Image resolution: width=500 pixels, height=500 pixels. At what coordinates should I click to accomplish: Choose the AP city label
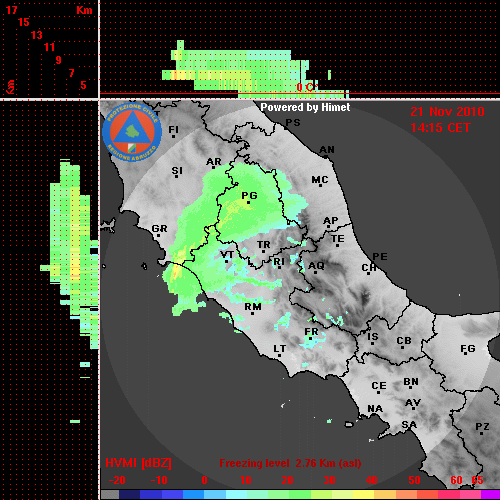[331, 221]
